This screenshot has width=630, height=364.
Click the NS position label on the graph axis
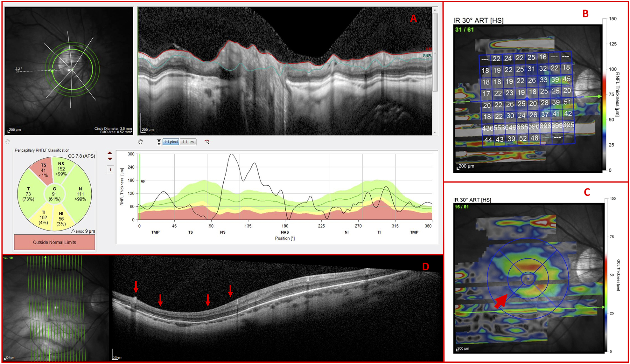pos(223,232)
